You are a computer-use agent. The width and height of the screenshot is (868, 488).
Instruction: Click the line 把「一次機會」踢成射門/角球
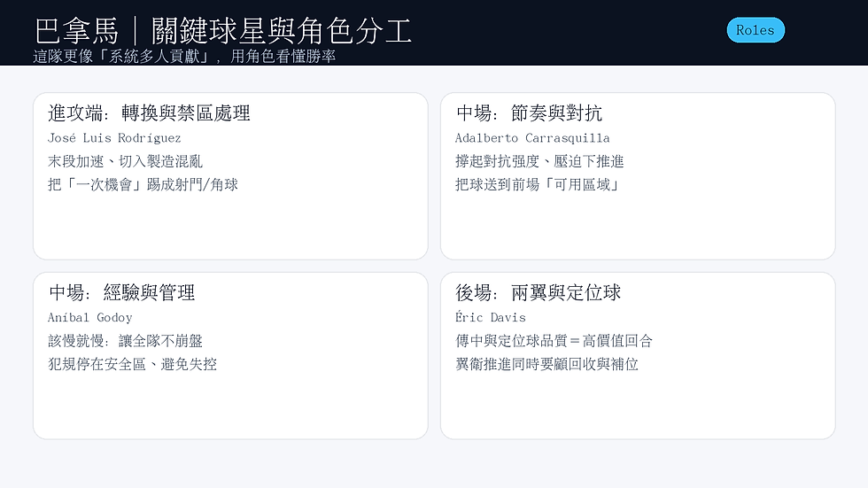pyautogui.click(x=143, y=184)
